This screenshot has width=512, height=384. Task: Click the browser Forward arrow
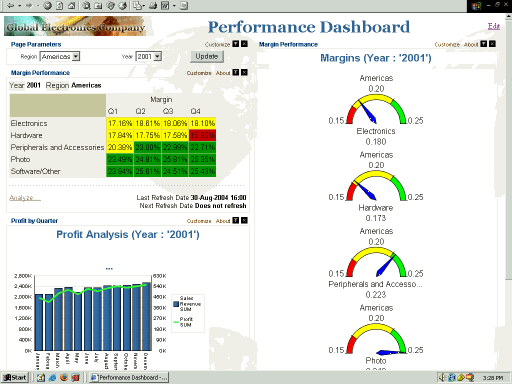(29, 5)
